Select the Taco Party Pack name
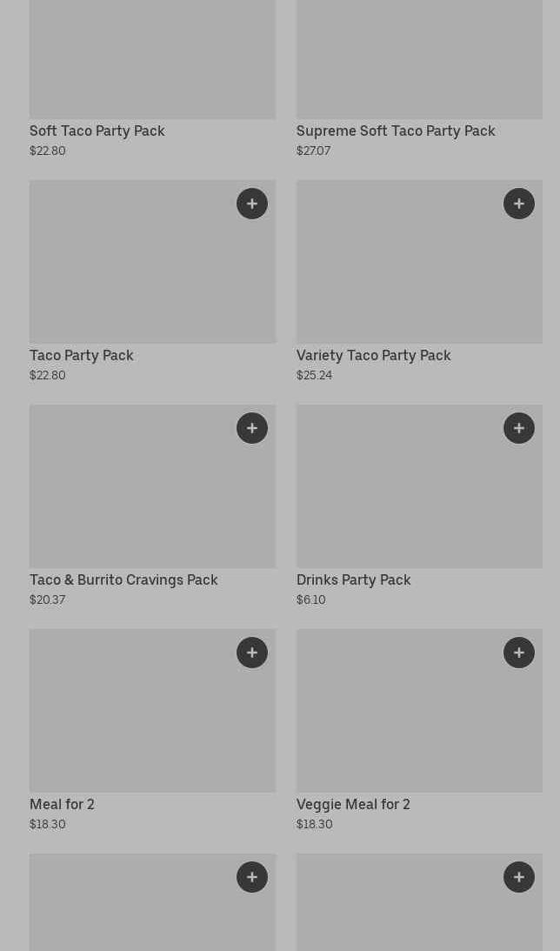Viewport: 560px width, 951px height. 82,355
